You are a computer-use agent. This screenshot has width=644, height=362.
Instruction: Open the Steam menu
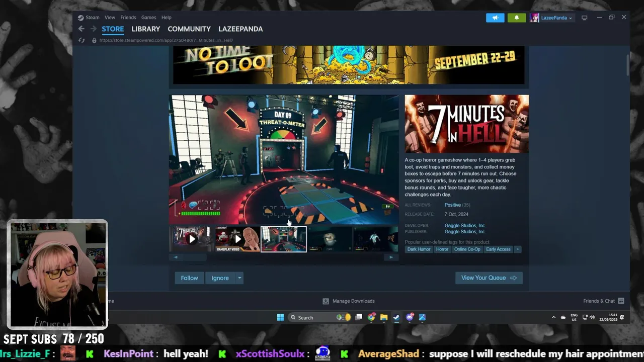point(92,18)
